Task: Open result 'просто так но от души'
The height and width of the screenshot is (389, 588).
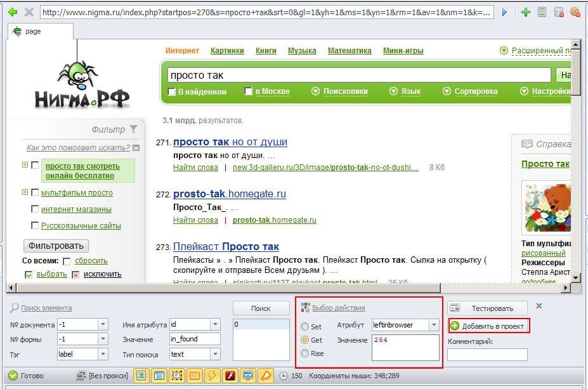Action: pyautogui.click(x=230, y=142)
